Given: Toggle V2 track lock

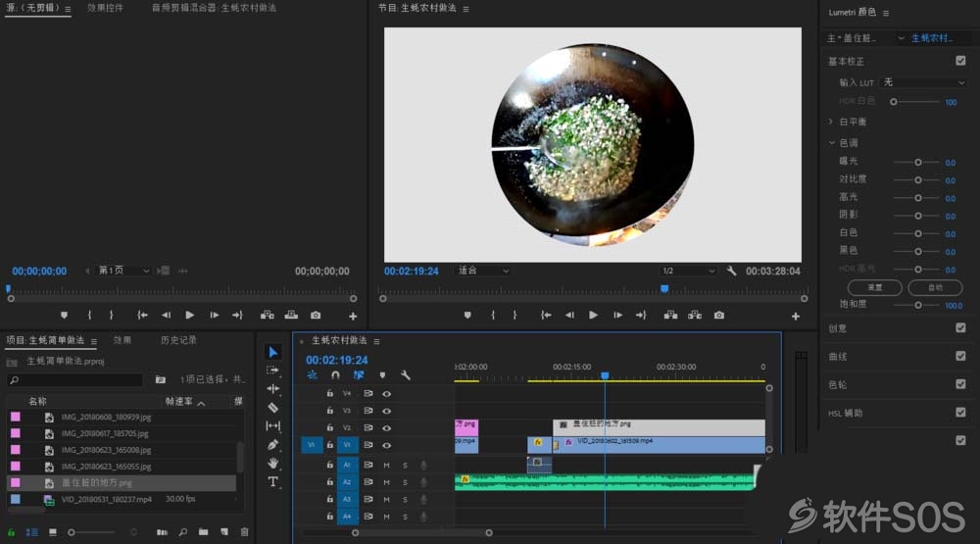Looking at the screenshot, I should coord(330,427).
